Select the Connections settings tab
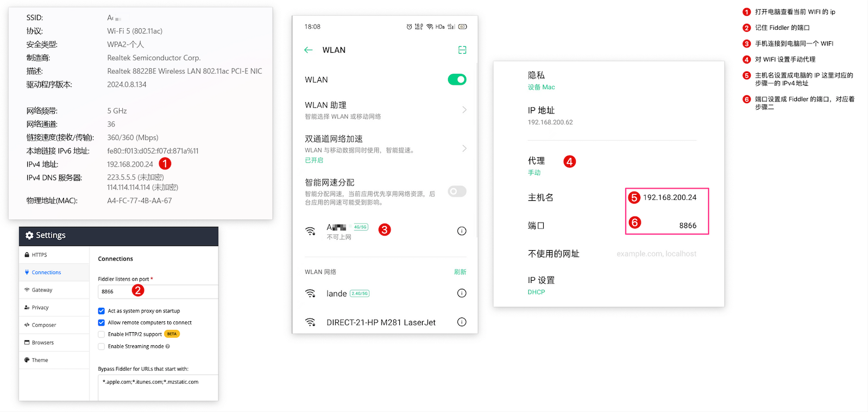Screen dimensions: 868x412 click(x=54, y=272)
